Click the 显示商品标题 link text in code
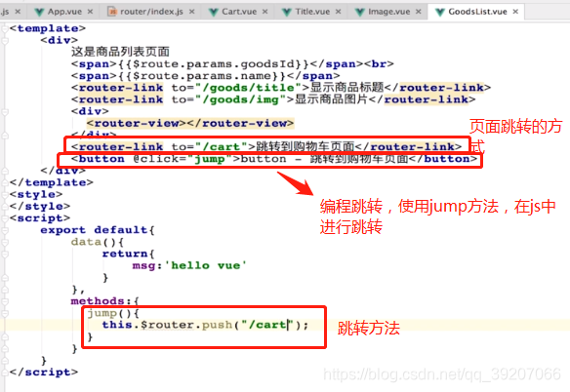 click(x=346, y=88)
